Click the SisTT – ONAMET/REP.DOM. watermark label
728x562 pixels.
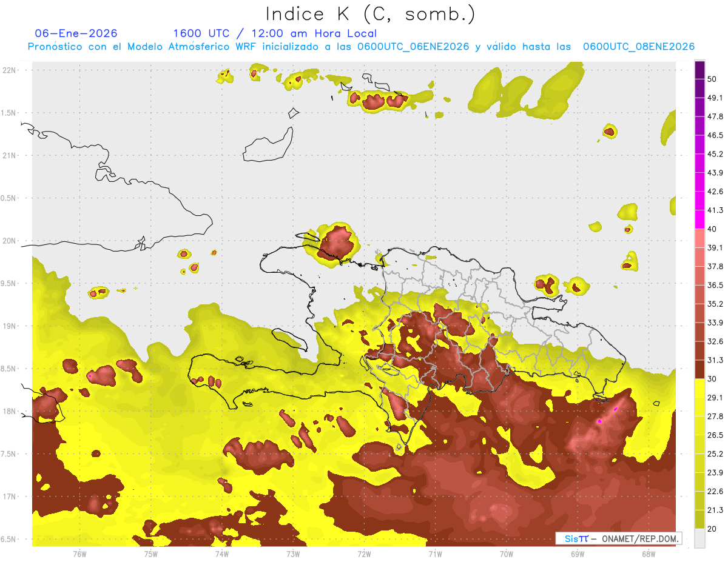pos(619,538)
